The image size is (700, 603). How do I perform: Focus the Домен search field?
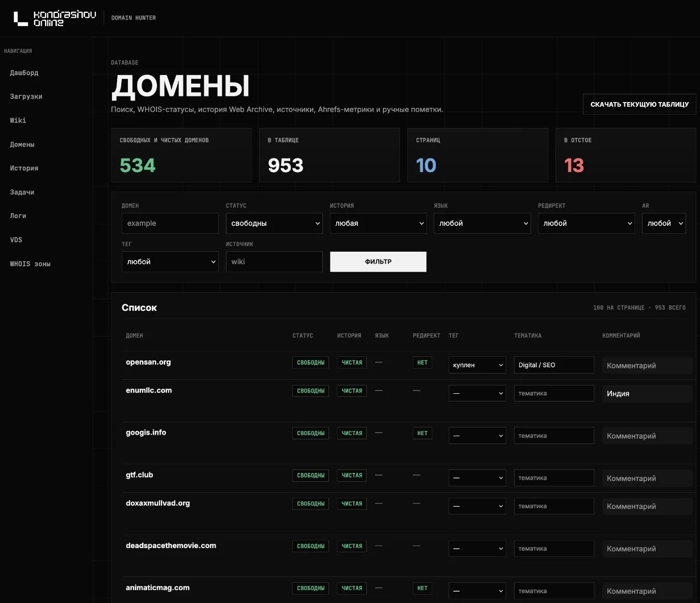170,223
